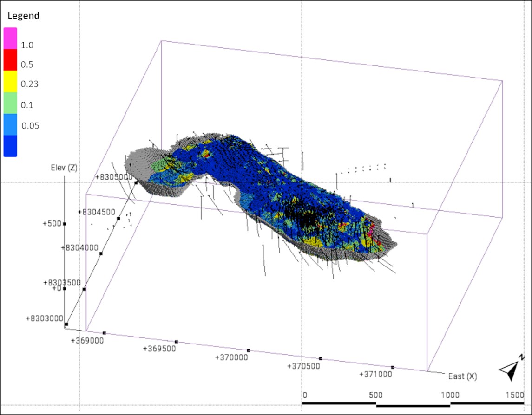Select the dark blue legend swatch

click(x=11, y=146)
